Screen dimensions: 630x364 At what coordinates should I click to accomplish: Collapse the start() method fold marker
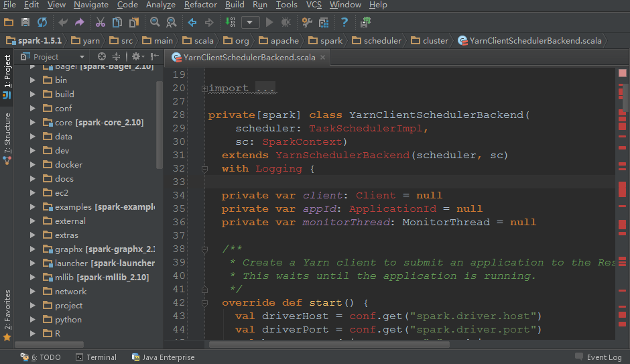pos(204,303)
